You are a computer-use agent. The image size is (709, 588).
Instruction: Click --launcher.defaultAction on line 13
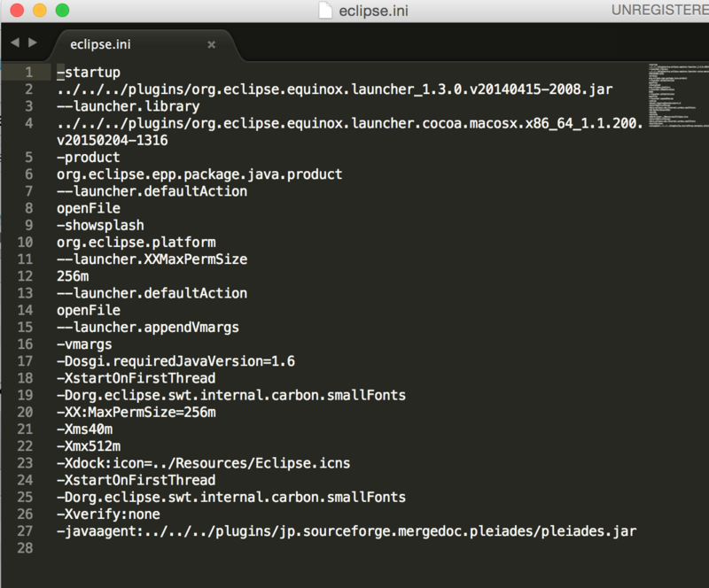(x=152, y=293)
